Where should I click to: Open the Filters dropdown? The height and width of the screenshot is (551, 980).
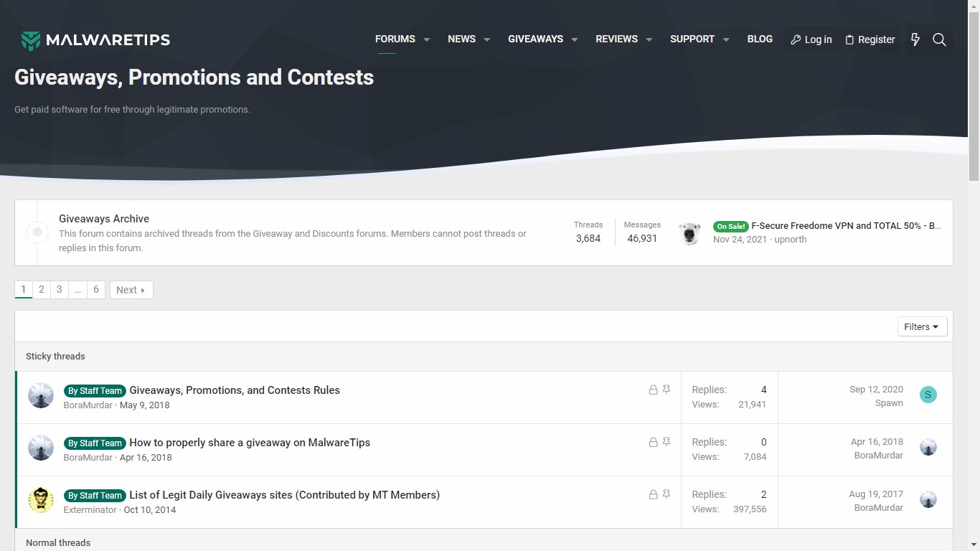click(922, 326)
